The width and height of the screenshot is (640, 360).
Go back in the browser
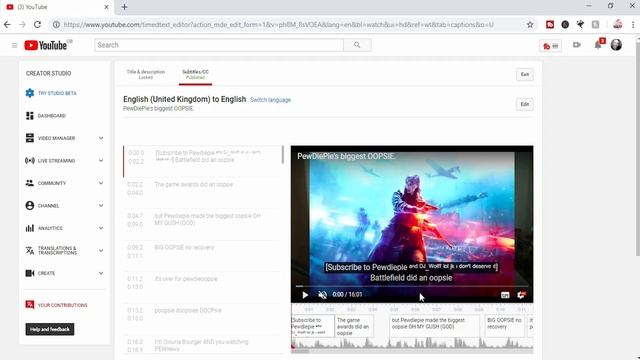(x=7, y=24)
